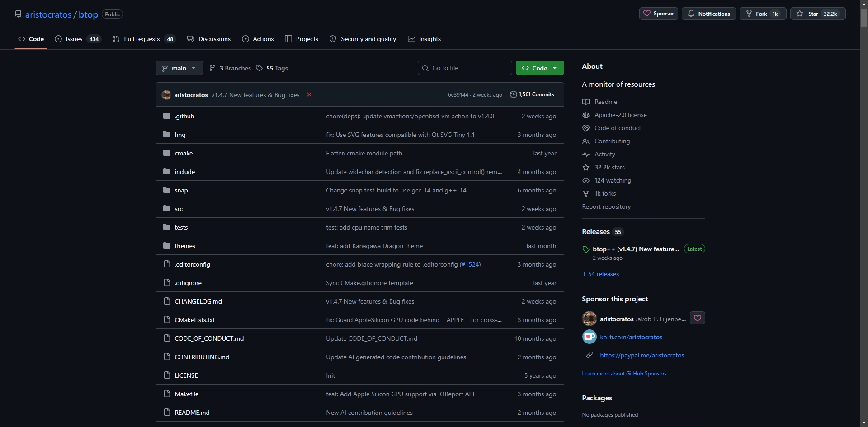The image size is (868, 427).
Task: View the Insights tab
Action: [425, 39]
